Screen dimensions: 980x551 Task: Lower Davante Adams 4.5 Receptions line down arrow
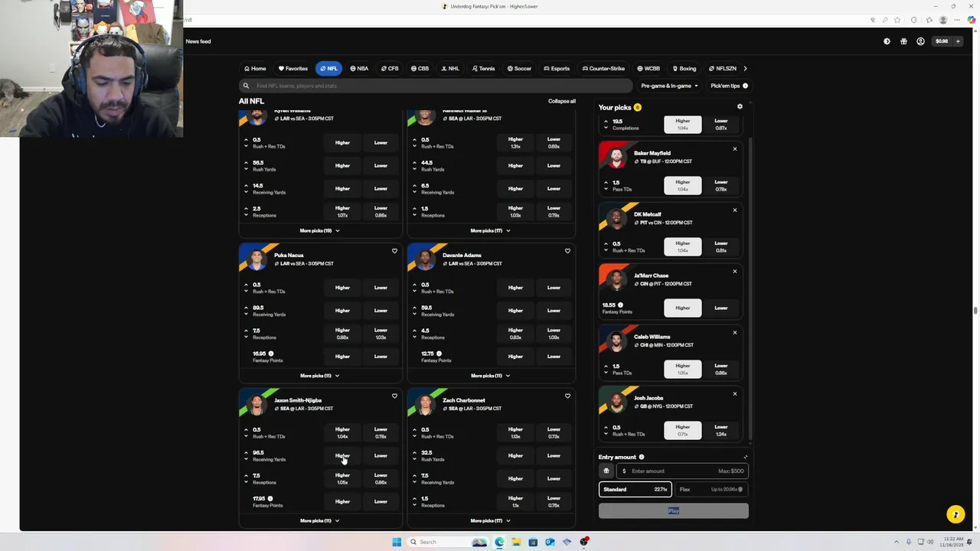(414, 337)
